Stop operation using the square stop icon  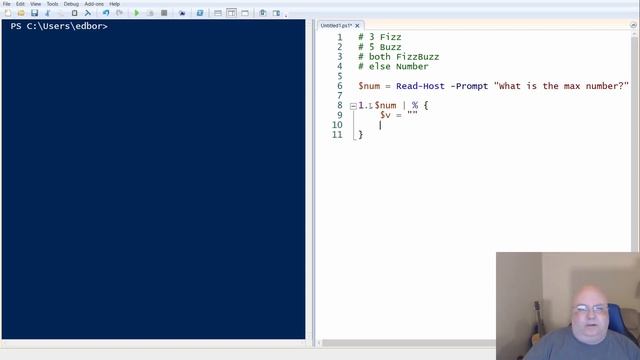pos(164,13)
